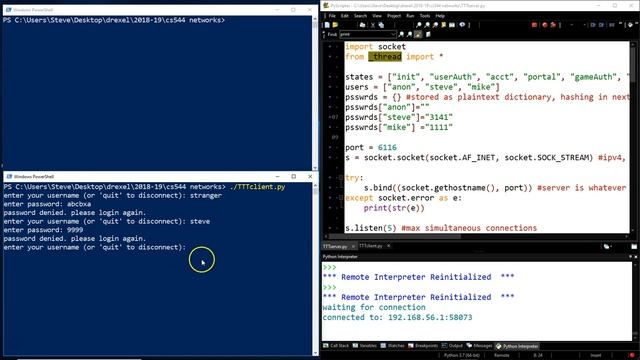The width and height of the screenshot is (640, 360).
Task: Click the vertical scrollbar of the Python Interpreter
Action: tap(635, 301)
